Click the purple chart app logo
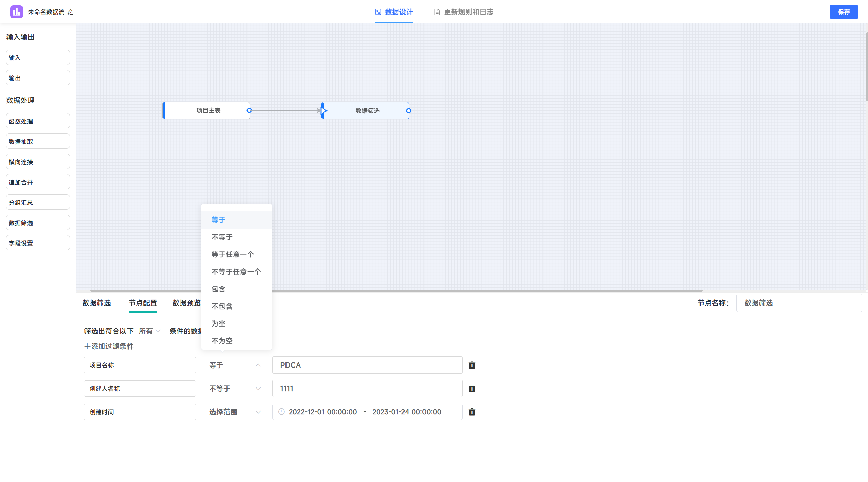Image resolution: width=868 pixels, height=482 pixels. pyautogui.click(x=16, y=12)
